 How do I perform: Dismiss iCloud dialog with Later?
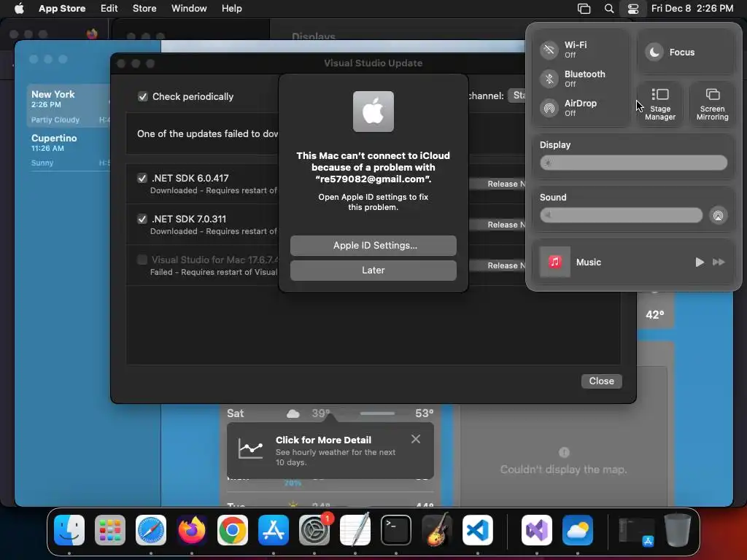[x=373, y=270]
